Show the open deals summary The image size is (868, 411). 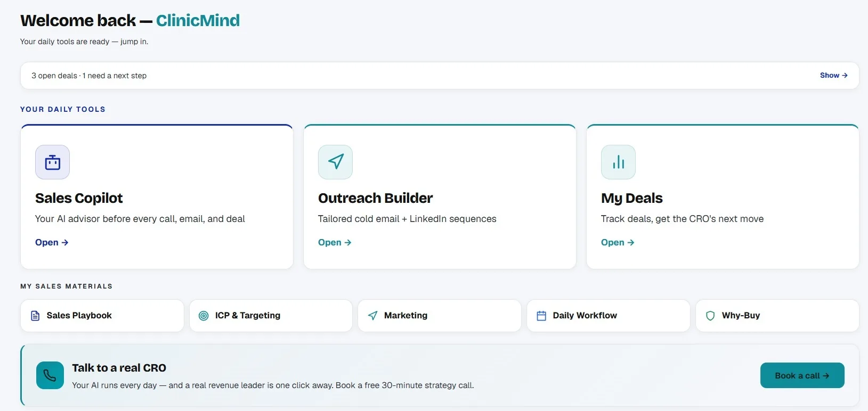click(833, 76)
